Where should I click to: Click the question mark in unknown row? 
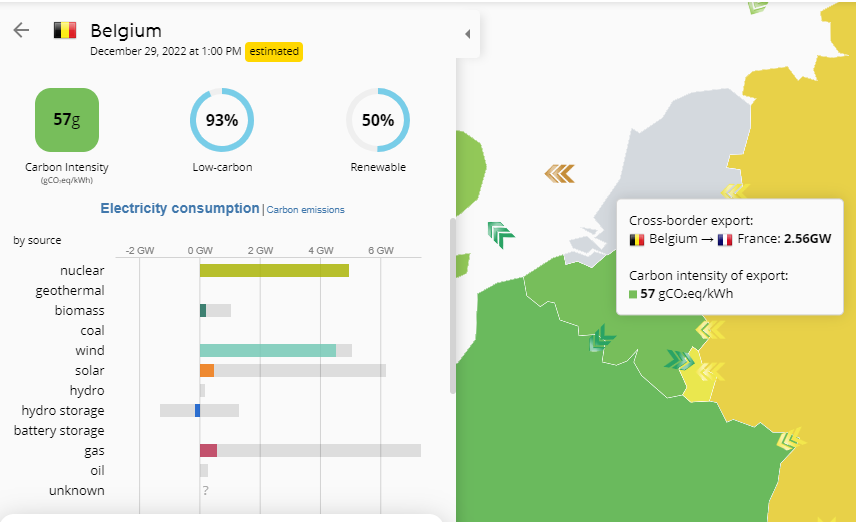pyautogui.click(x=205, y=490)
